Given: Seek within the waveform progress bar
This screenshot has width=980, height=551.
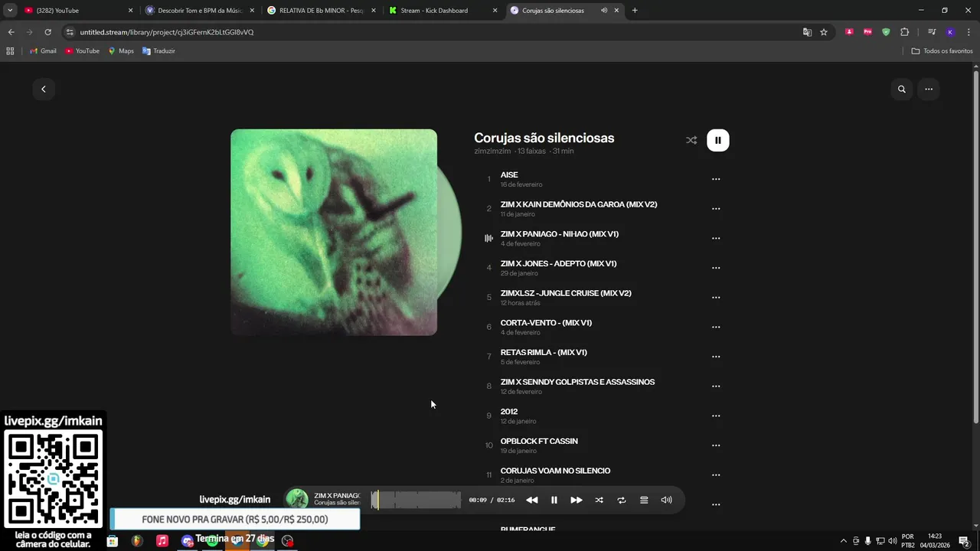Looking at the screenshot, I should 416,500.
